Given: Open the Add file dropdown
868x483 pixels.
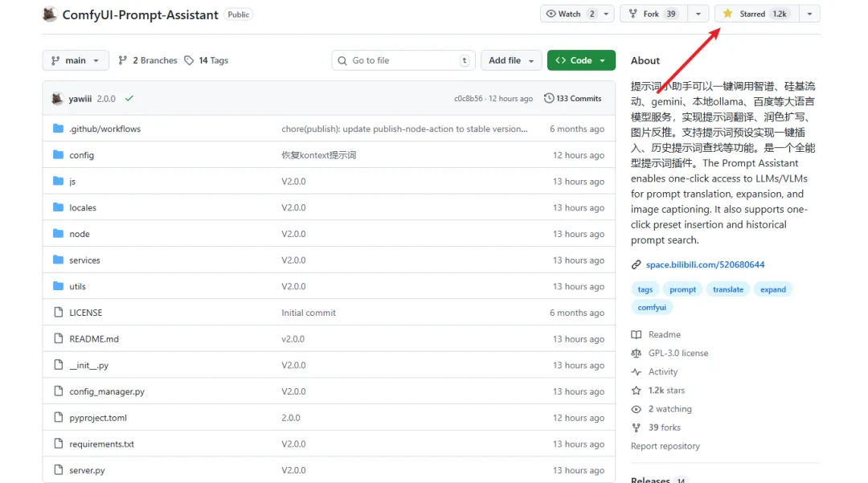Looking at the screenshot, I should (511, 60).
